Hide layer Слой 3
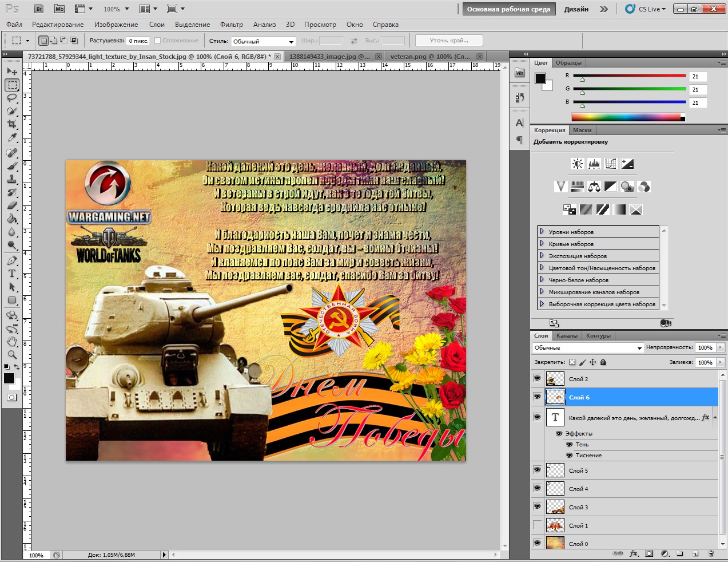 pyautogui.click(x=537, y=506)
